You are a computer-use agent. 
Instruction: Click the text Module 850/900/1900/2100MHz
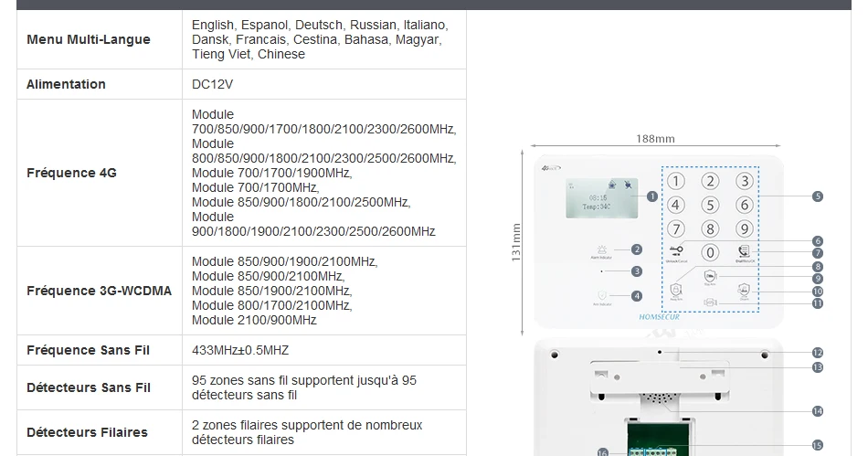284,261
